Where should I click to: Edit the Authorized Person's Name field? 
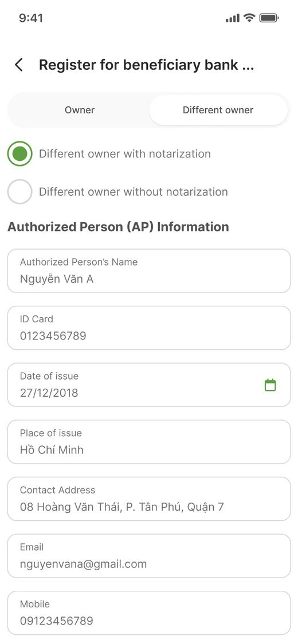click(149, 271)
